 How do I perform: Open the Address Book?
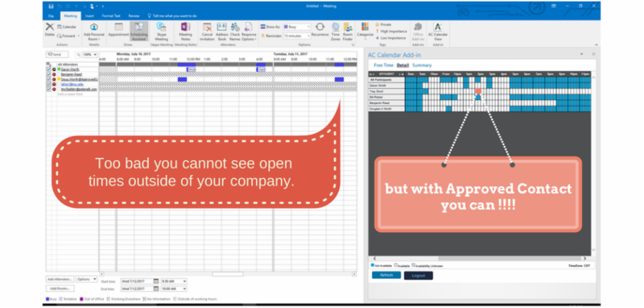pyautogui.click(x=222, y=31)
